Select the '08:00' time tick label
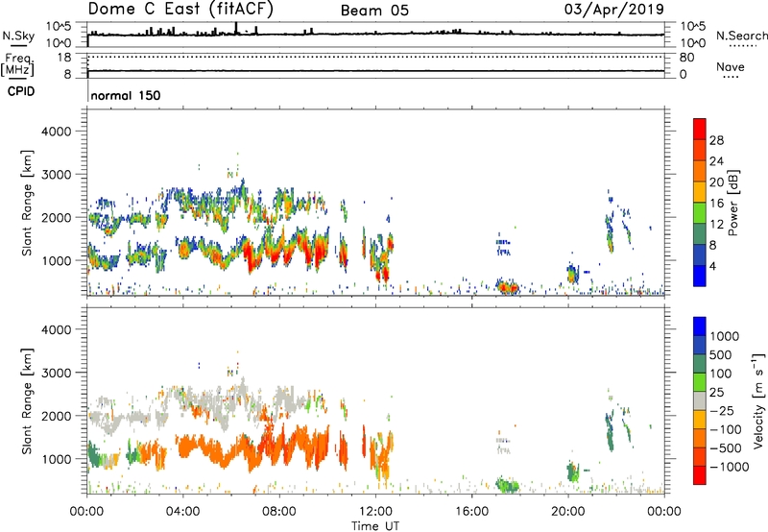The height and width of the screenshot is (532, 768). [x=279, y=512]
